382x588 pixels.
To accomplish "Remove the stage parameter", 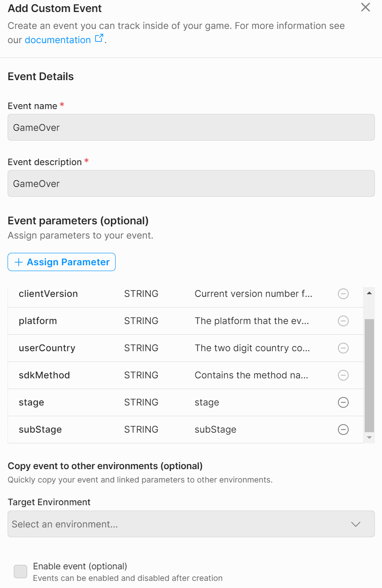I will click(x=343, y=402).
